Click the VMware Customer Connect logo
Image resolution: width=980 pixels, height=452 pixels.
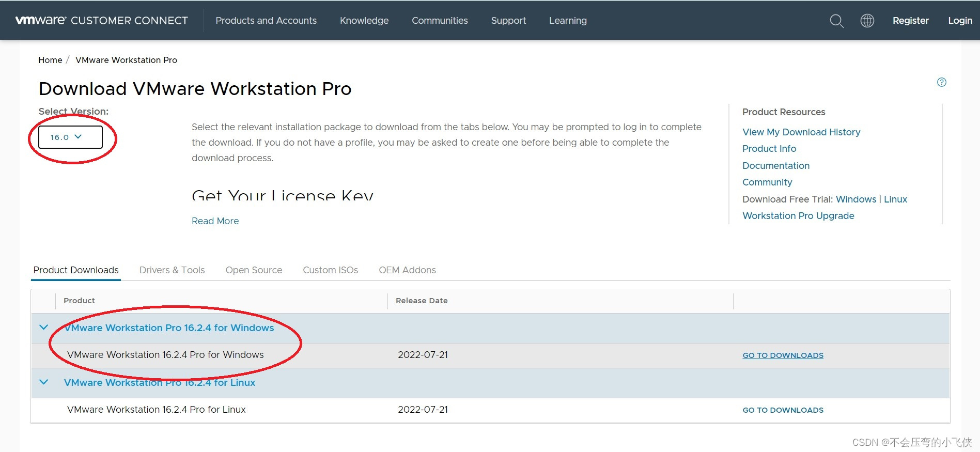pos(102,21)
